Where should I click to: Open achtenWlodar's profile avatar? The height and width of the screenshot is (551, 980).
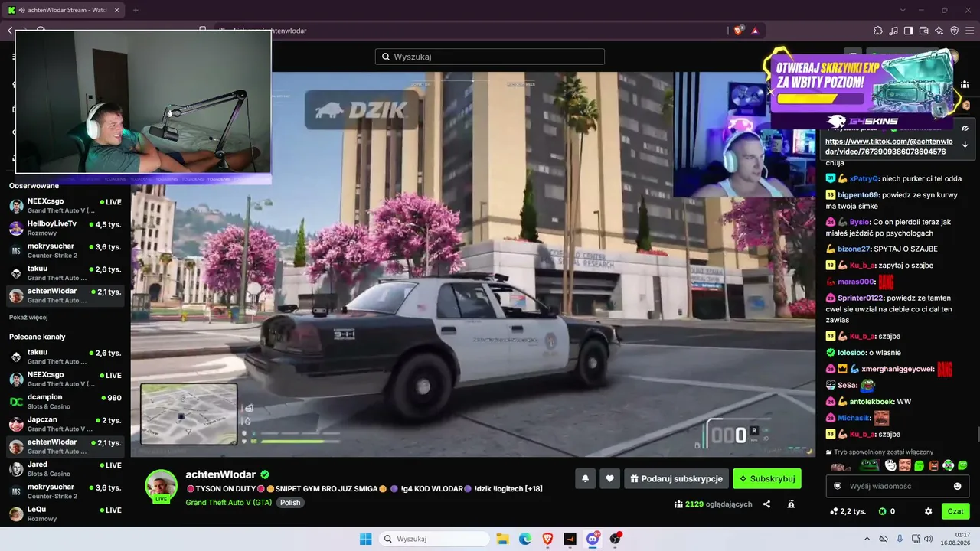tap(162, 486)
